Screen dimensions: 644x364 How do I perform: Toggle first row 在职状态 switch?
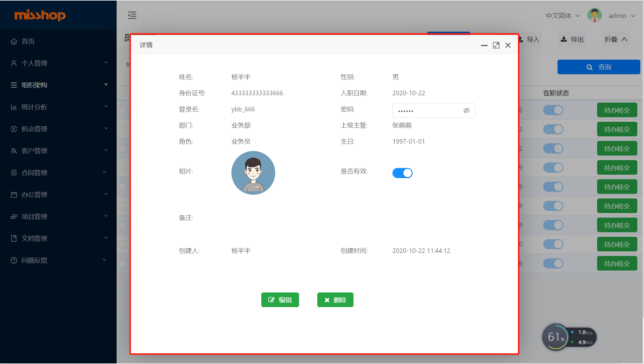pos(553,110)
